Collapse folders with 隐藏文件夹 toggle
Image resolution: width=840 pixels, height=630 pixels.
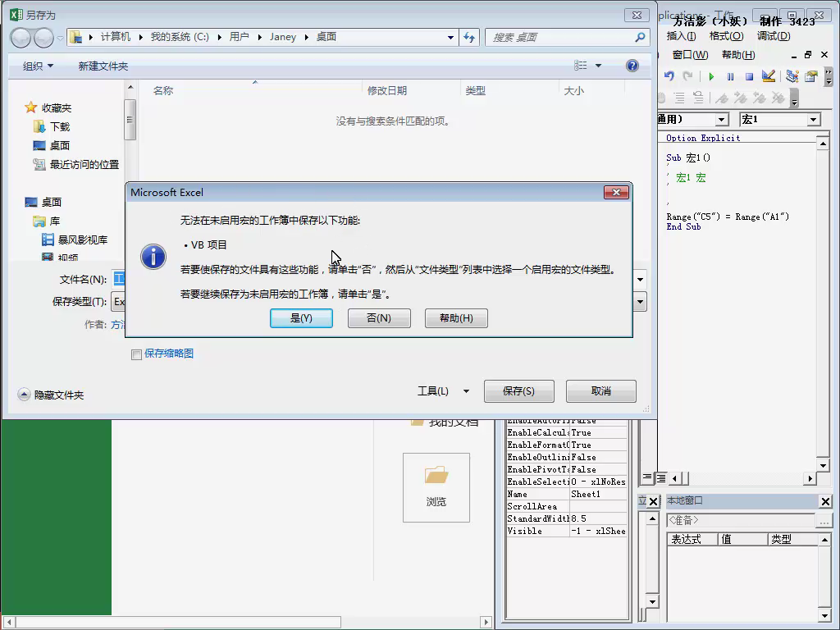click(x=51, y=395)
